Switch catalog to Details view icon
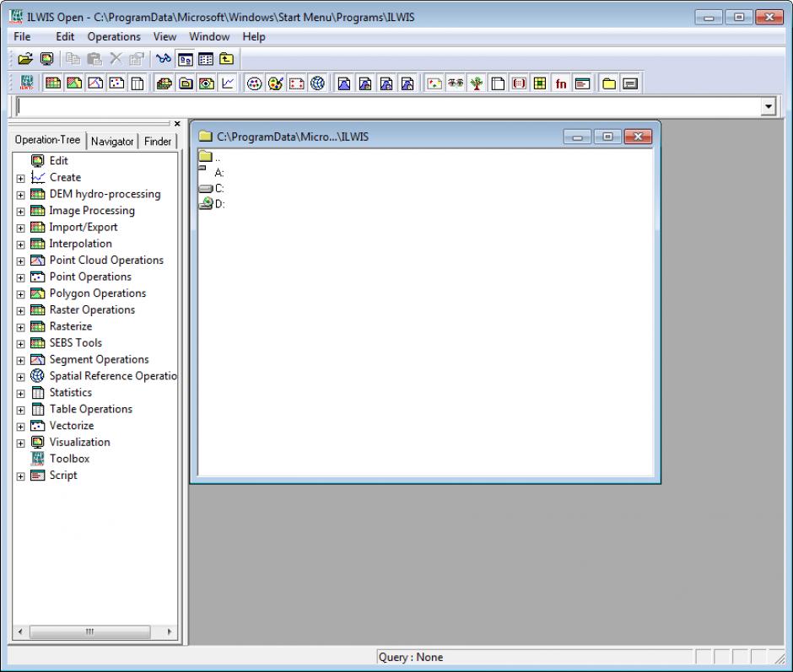793x672 pixels. pos(206,59)
